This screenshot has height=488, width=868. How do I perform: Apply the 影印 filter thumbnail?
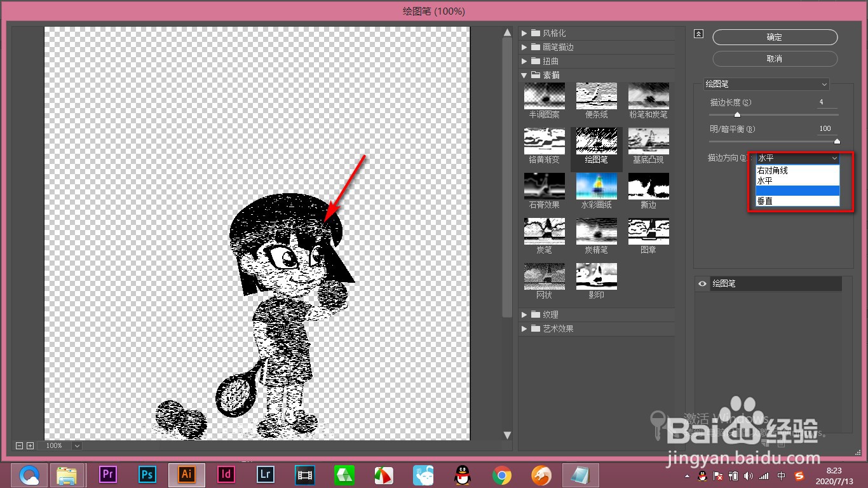click(596, 276)
